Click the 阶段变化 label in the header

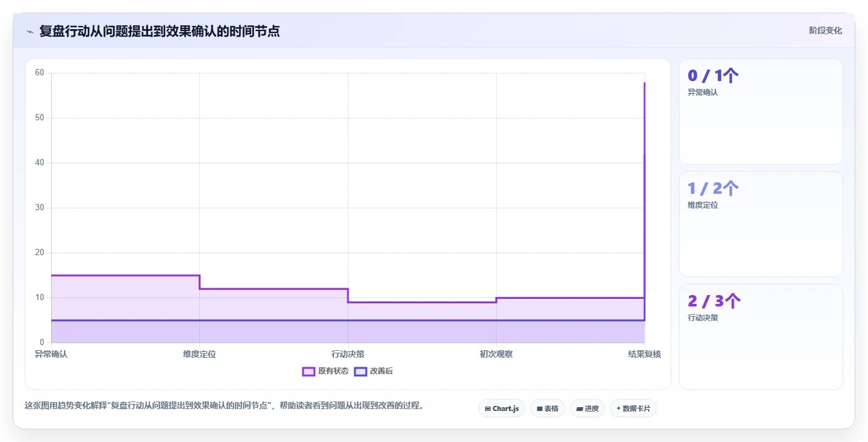[825, 30]
